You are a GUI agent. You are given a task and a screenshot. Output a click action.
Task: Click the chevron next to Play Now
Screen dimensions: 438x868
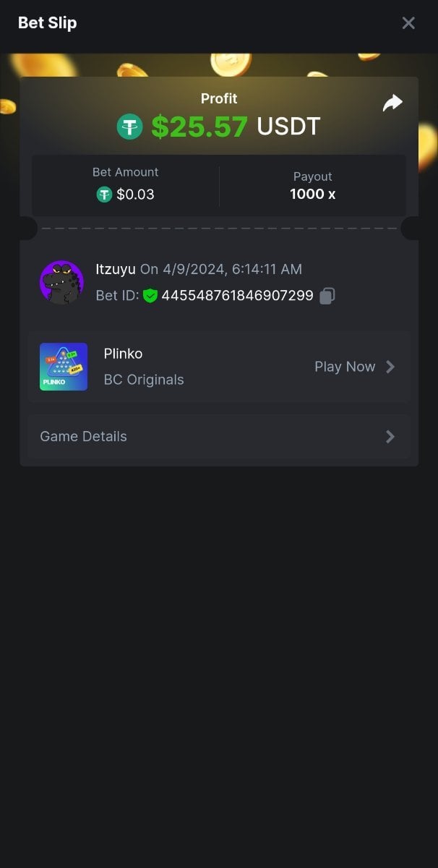tap(390, 367)
